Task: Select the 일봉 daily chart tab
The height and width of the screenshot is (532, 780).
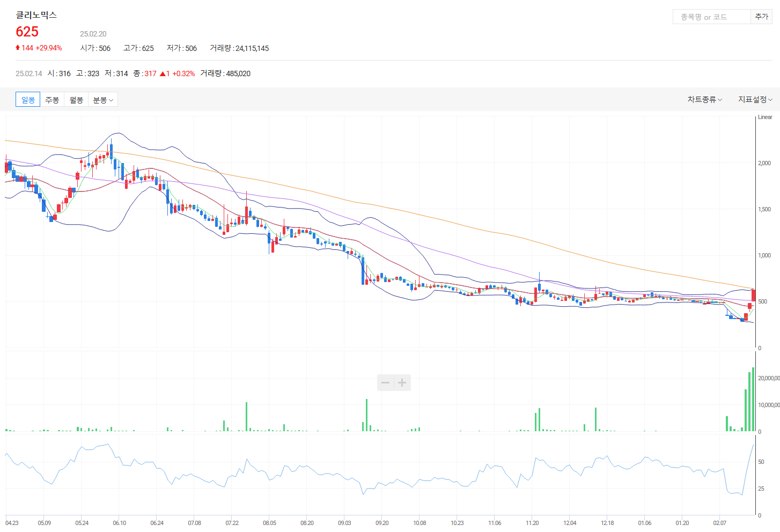Action: pyautogui.click(x=28, y=100)
